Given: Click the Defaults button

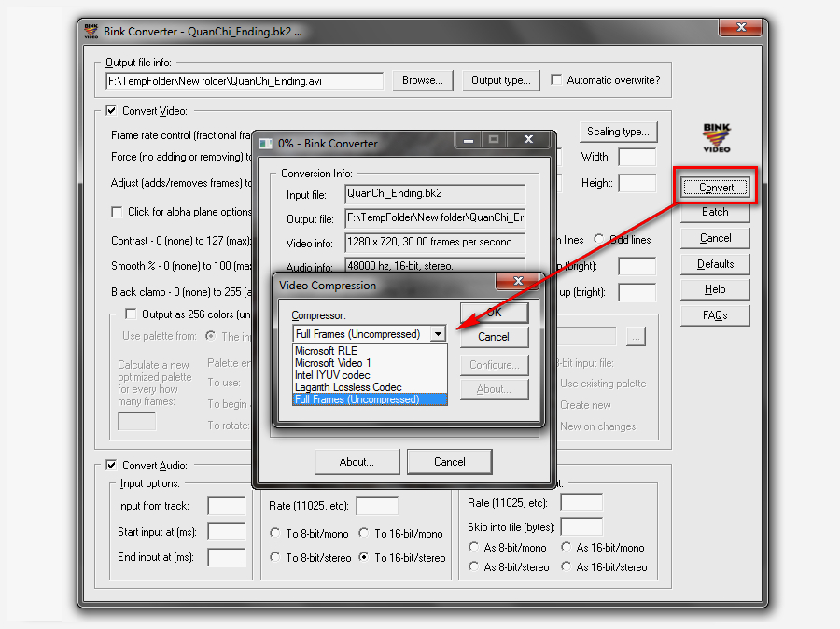Looking at the screenshot, I should tap(715, 264).
